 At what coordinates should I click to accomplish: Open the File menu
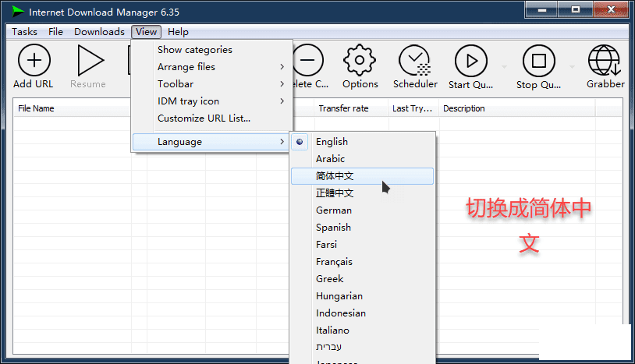(x=55, y=31)
